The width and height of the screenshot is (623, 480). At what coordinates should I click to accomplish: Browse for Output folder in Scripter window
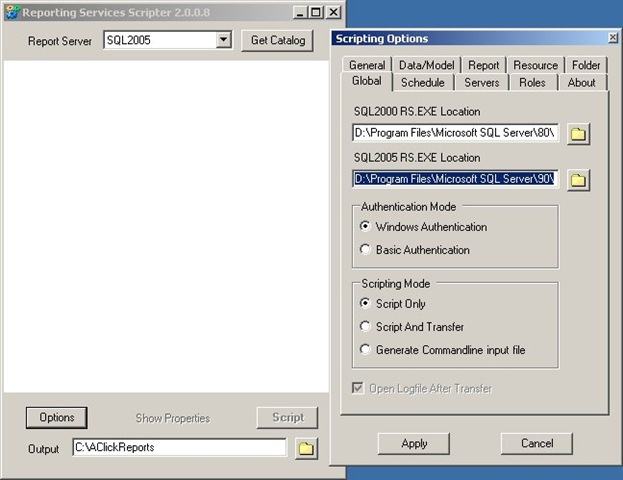pyautogui.click(x=306, y=449)
